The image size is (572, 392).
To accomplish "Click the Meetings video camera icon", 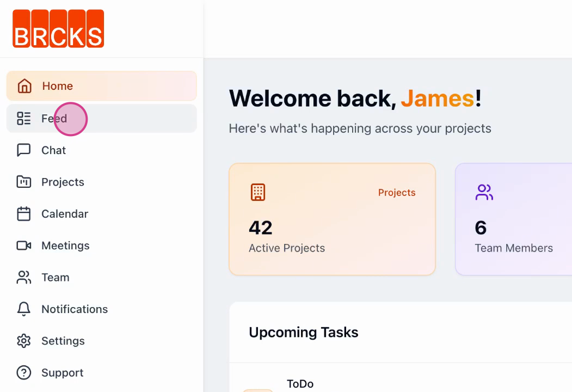I will pyautogui.click(x=24, y=246).
